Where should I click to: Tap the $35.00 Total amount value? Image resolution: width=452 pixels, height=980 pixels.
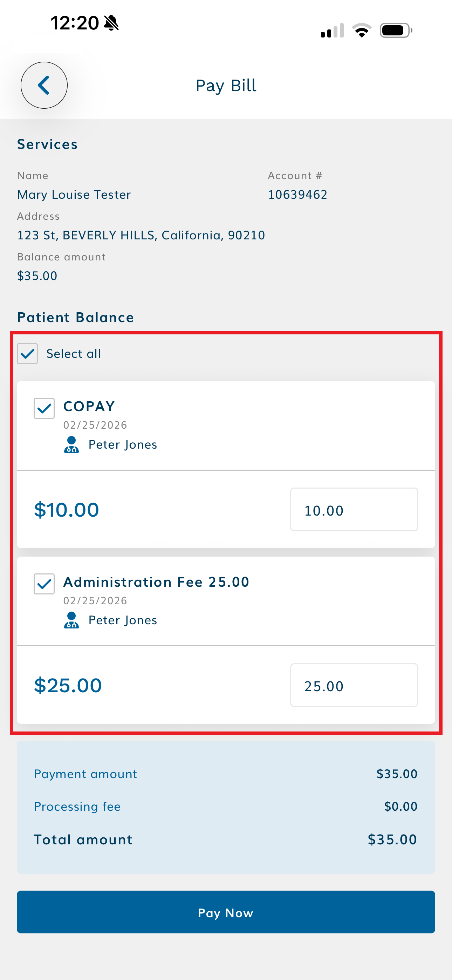(392, 839)
